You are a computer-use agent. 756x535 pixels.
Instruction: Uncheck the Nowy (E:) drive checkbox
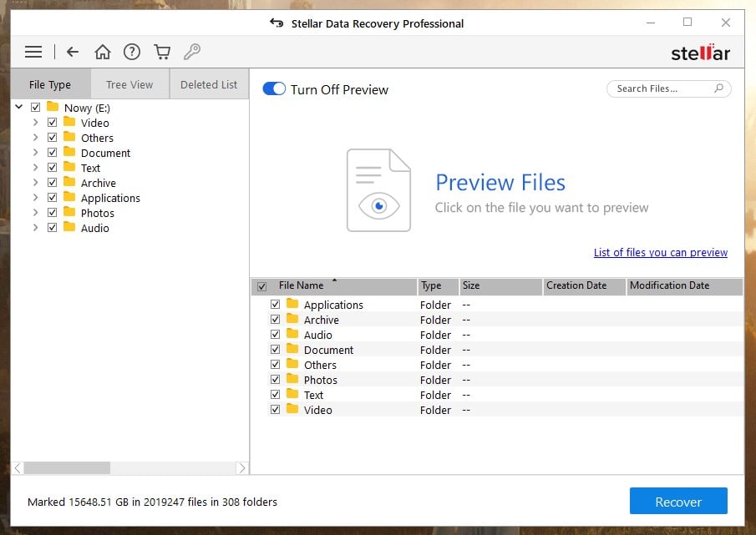(x=36, y=107)
